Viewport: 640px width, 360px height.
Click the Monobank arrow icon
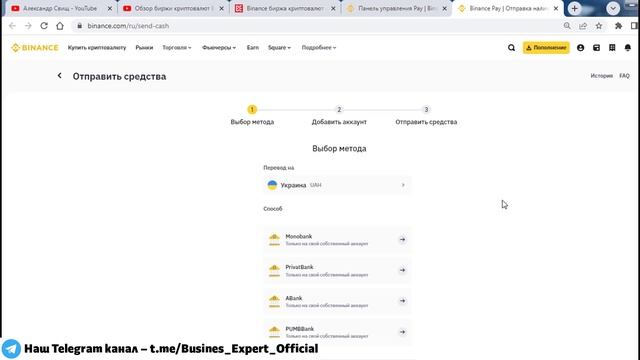pyautogui.click(x=402, y=240)
